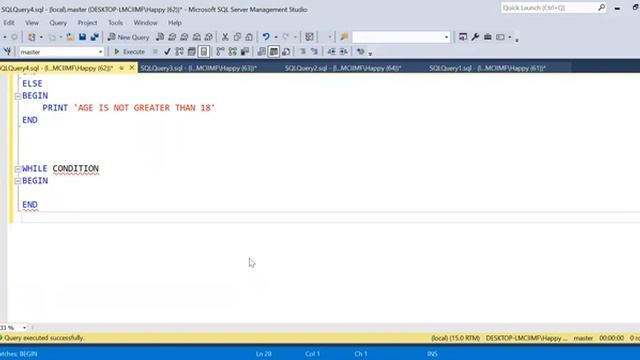Switch to the SQLQuery3.sql tab
Image resolution: width=640 pixels, height=360 pixels.
pyautogui.click(x=199, y=68)
